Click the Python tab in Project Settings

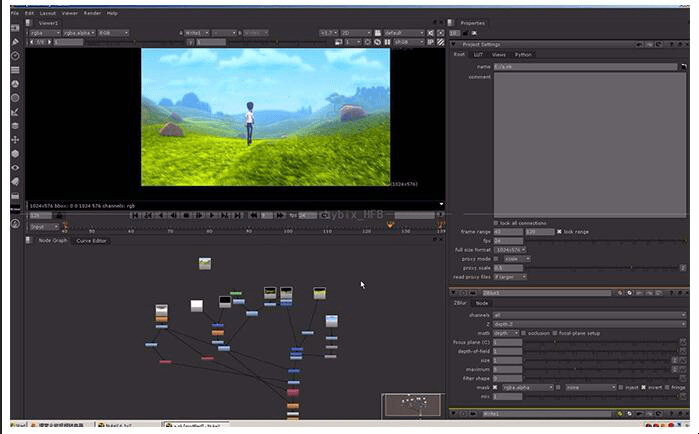[x=523, y=54]
